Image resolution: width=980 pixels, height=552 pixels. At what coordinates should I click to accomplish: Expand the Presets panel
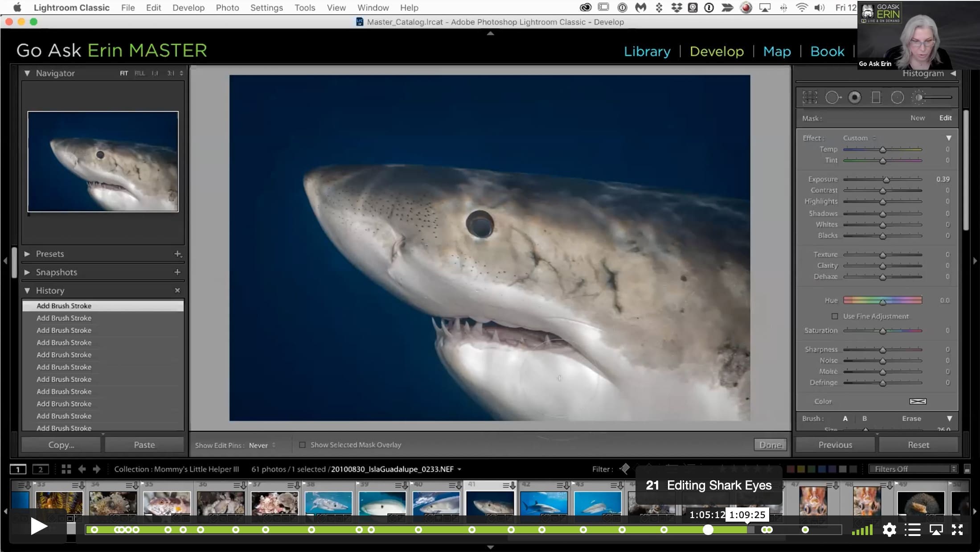[27, 254]
